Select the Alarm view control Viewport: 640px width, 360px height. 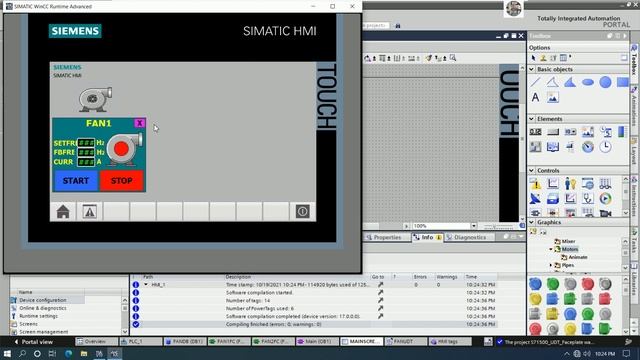pyautogui.click(x=535, y=184)
